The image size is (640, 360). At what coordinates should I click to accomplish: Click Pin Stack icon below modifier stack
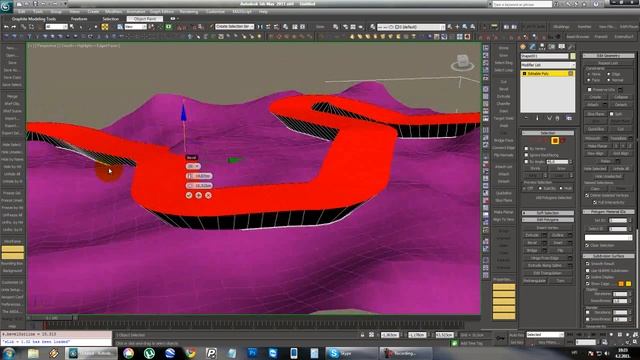[x=527, y=118]
